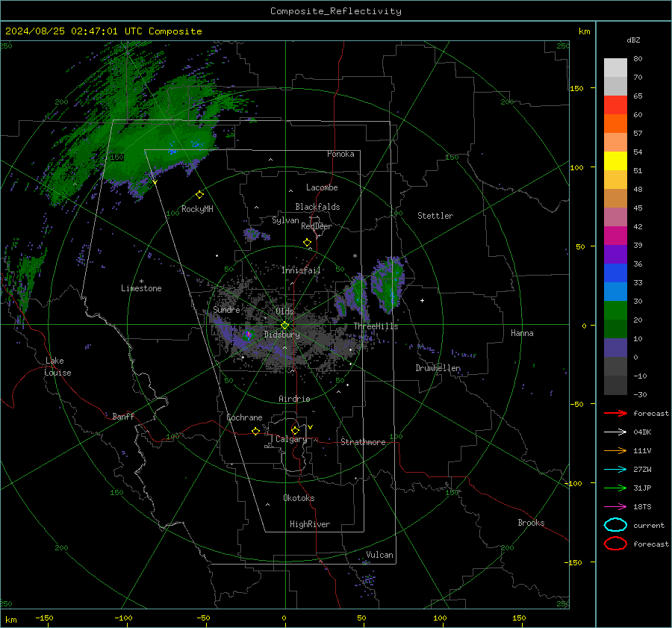Click the RedDeer city label
Viewport: 672px width, 628px height.
coord(317,226)
